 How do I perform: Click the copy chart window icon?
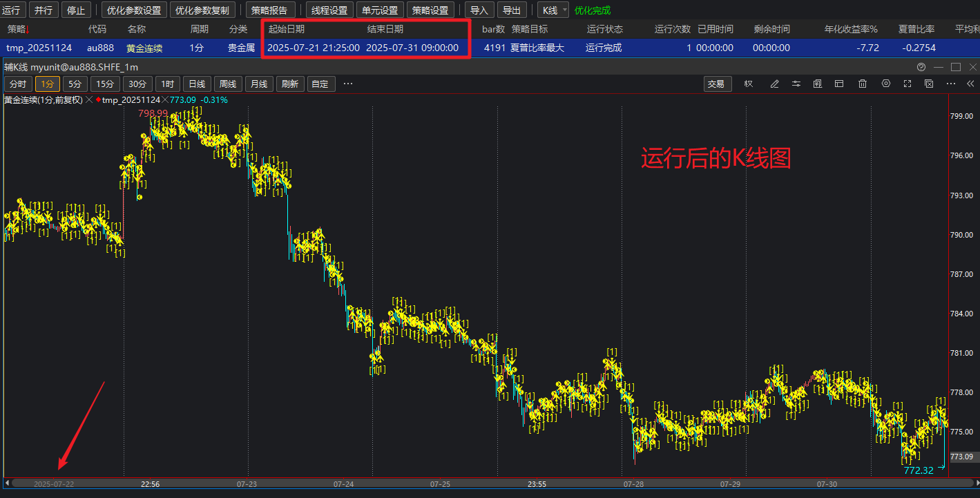tap(818, 84)
